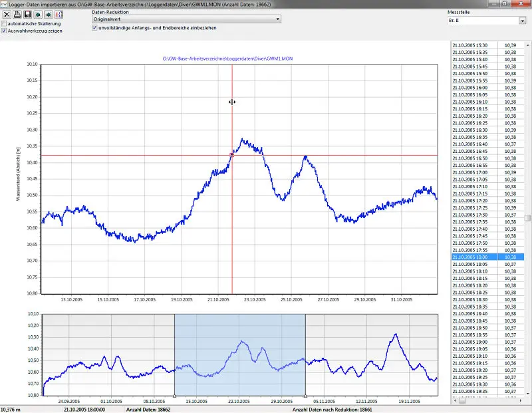The image size is (532, 413).
Task: Open the Daten-Reduktion dropdown
Action: (186, 19)
